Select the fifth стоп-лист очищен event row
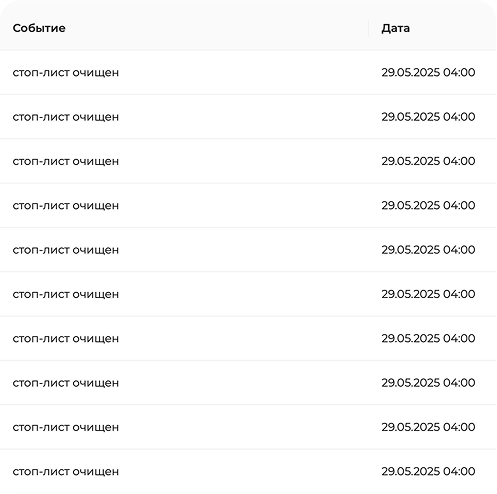The height and width of the screenshot is (494, 497). click(x=248, y=250)
